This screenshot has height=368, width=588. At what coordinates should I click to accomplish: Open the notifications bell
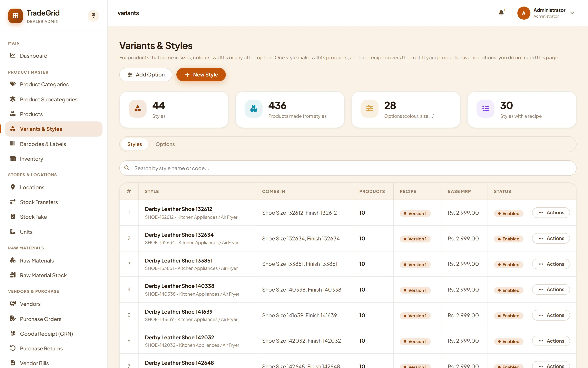coord(501,13)
